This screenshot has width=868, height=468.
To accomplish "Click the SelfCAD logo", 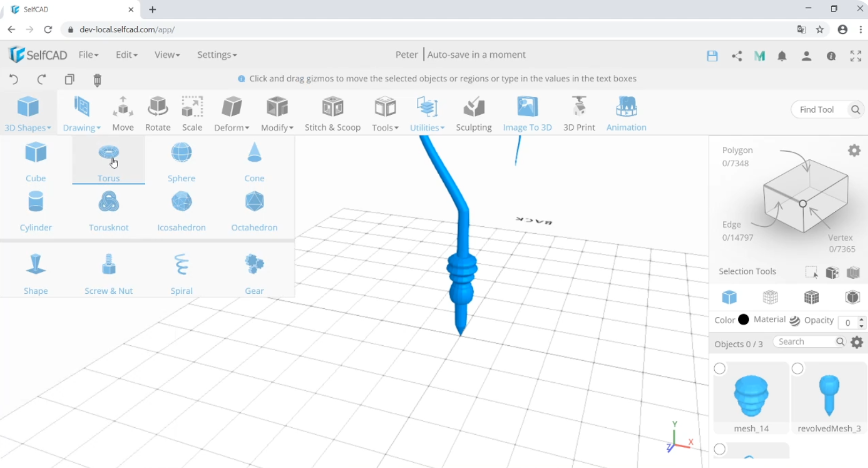I will pyautogui.click(x=38, y=55).
